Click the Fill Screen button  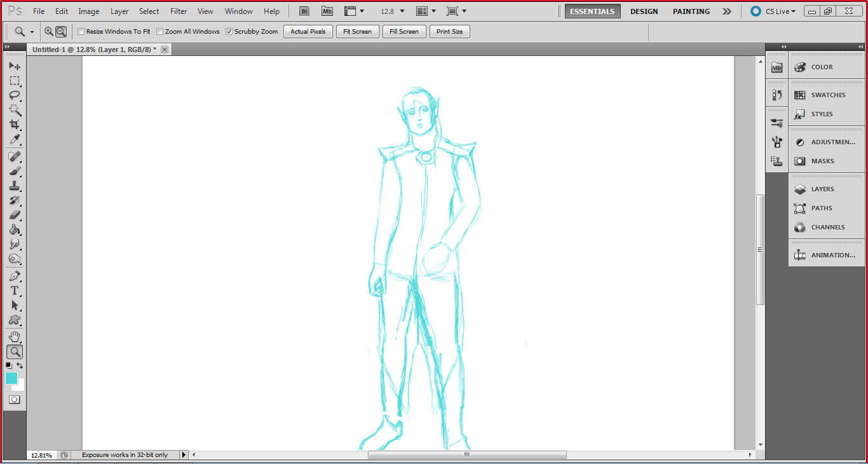click(x=404, y=31)
